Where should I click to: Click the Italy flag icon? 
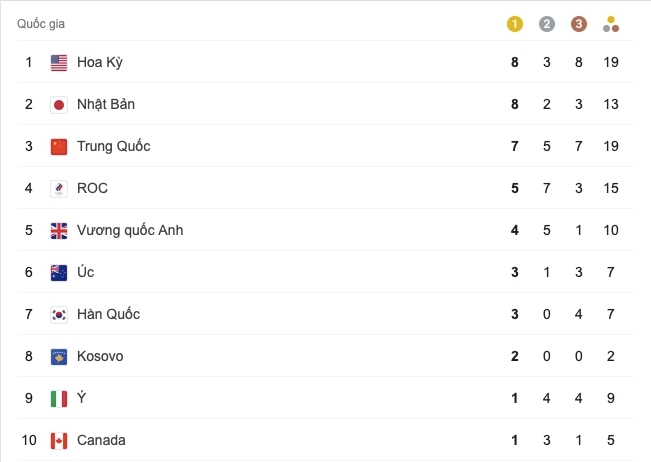(x=59, y=399)
